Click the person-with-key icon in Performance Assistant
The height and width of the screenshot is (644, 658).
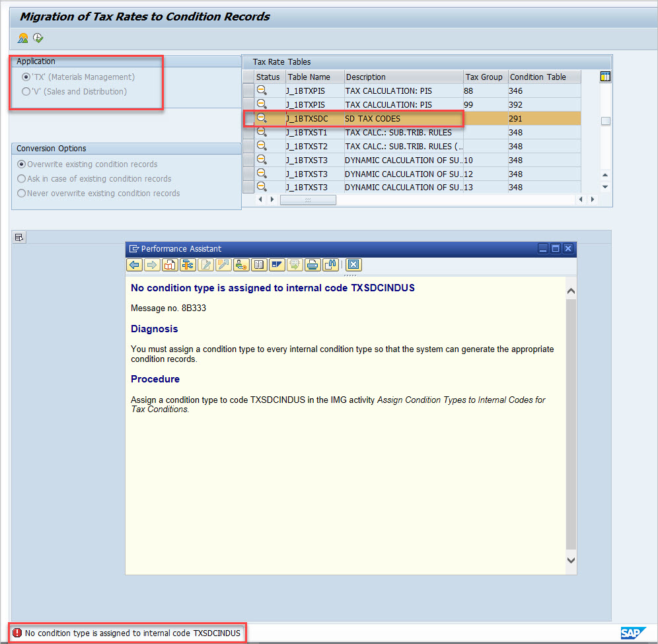click(241, 265)
